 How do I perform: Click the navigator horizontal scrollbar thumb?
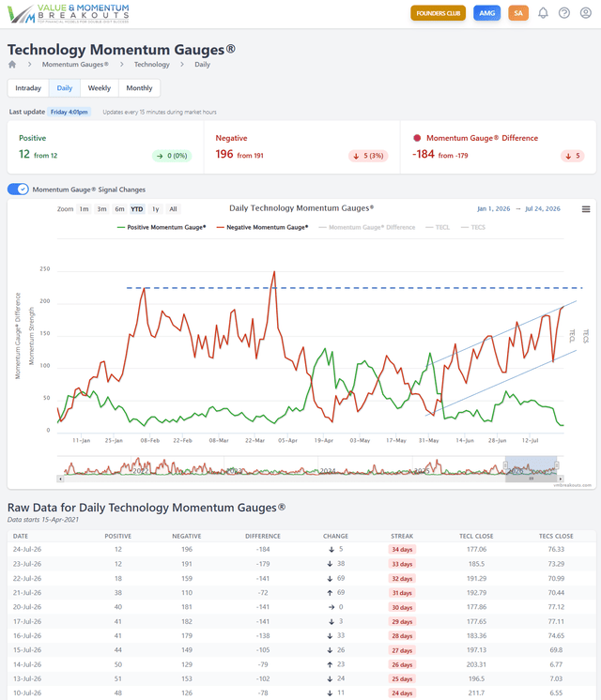pos(532,479)
